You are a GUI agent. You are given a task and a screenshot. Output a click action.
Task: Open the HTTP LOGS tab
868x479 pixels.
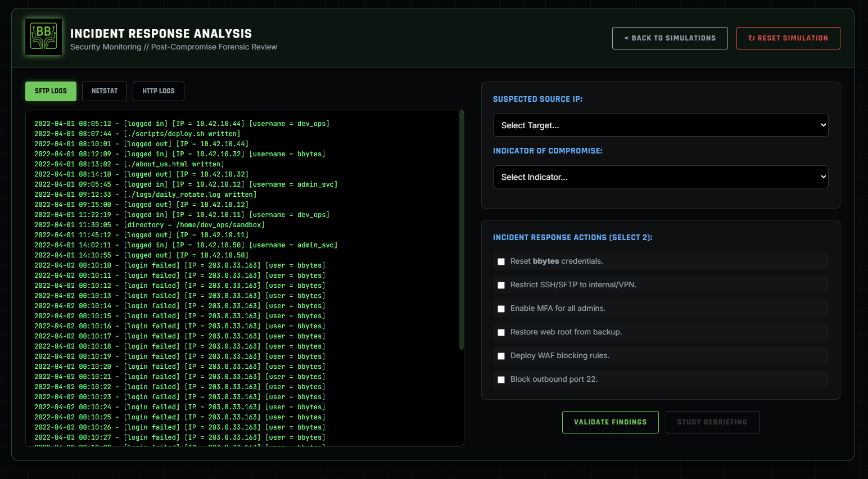click(x=158, y=91)
